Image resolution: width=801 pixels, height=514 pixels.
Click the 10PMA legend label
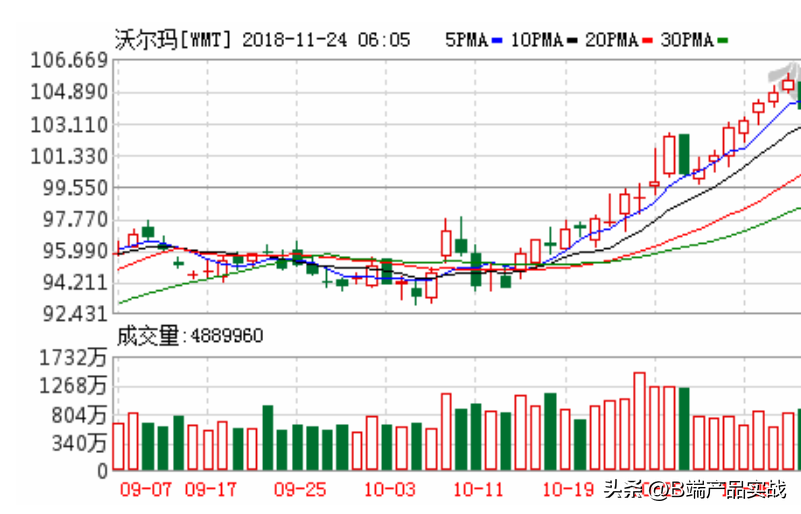[x=537, y=40]
